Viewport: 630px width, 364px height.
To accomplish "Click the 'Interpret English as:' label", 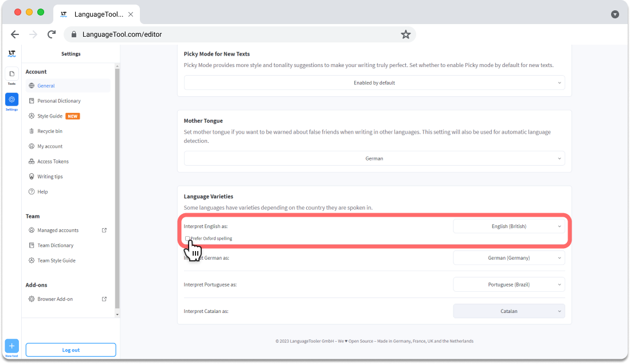I will [206, 226].
